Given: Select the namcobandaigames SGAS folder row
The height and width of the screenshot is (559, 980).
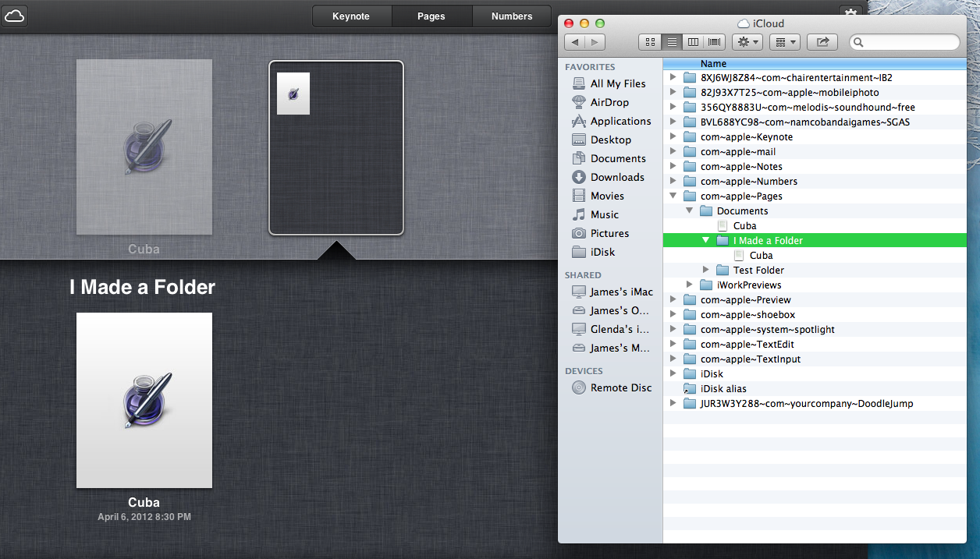Looking at the screenshot, I should (815, 122).
